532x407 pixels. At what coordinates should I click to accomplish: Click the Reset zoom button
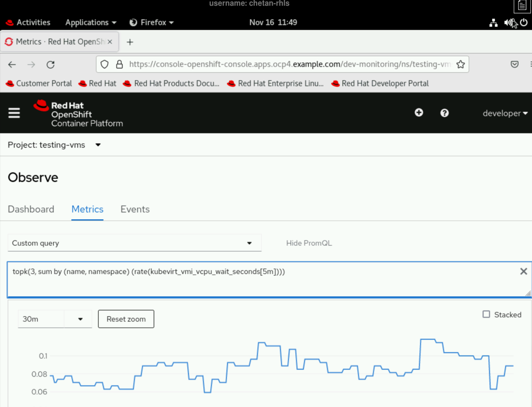126,319
